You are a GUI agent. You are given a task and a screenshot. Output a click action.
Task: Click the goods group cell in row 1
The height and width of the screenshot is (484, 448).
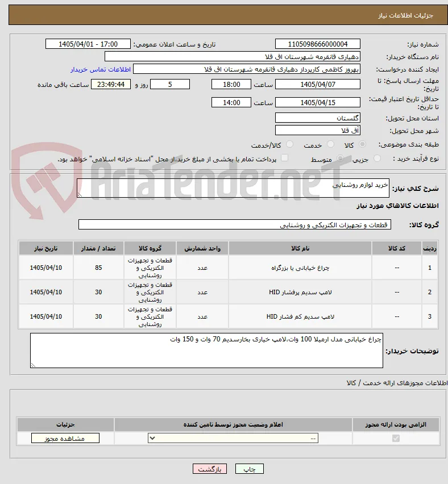[x=150, y=268]
